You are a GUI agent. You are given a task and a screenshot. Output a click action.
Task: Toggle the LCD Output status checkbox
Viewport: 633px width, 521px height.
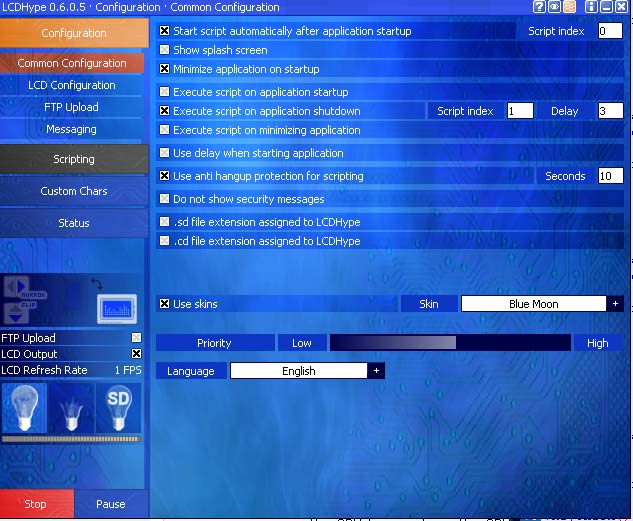pos(136,354)
